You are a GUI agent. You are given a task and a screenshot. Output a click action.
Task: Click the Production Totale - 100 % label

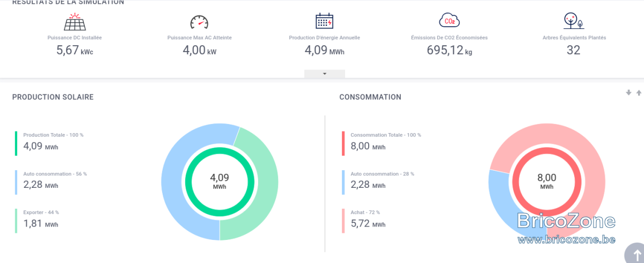coord(53,135)
